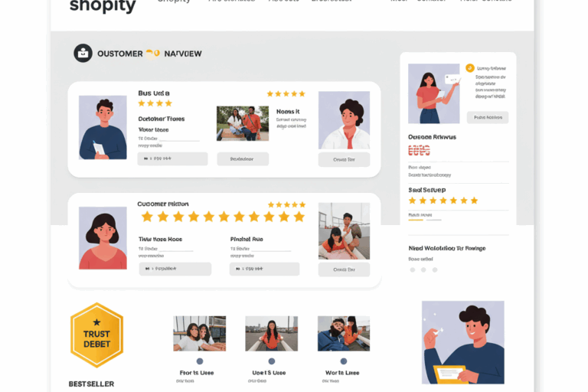This screenshot has width=588, height=392.
Task: Open couple sitting on bench photo
Action: (243, 123)
